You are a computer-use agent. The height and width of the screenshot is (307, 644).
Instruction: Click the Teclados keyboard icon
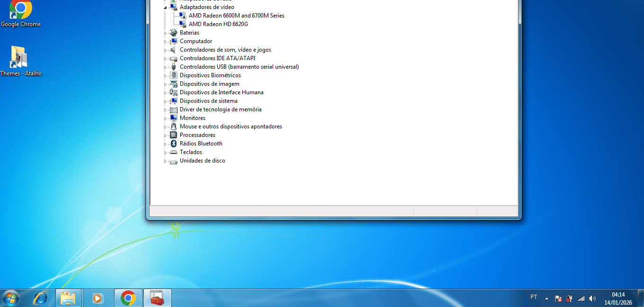(174, 152)
